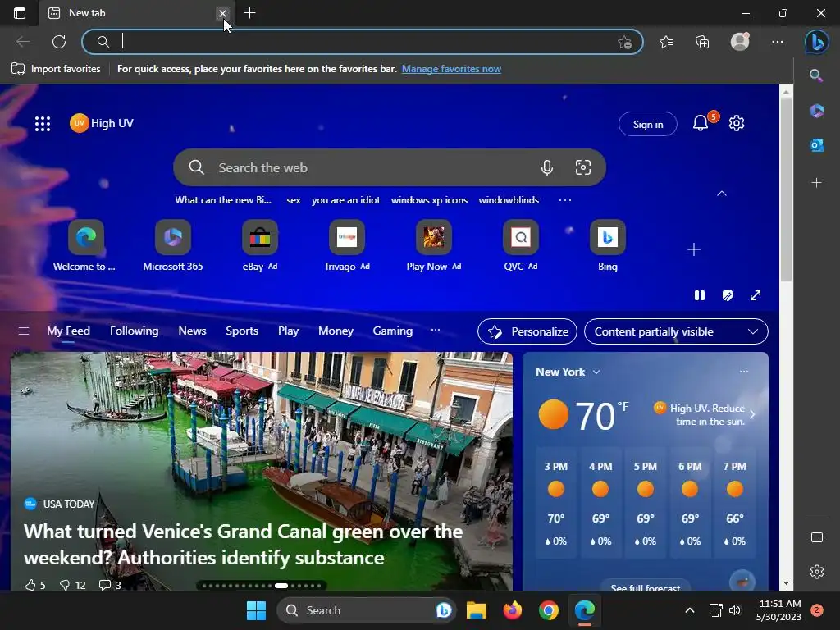This screenshot has width=840, height=630.
Task: Add this page to favorites star
Action: coord(624,43)
